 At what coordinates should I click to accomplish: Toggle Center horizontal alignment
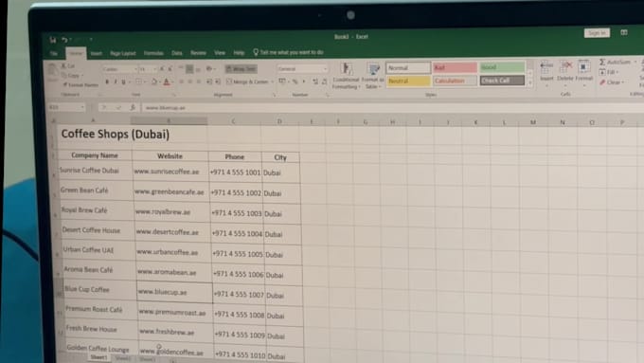(x=189, y=82)
